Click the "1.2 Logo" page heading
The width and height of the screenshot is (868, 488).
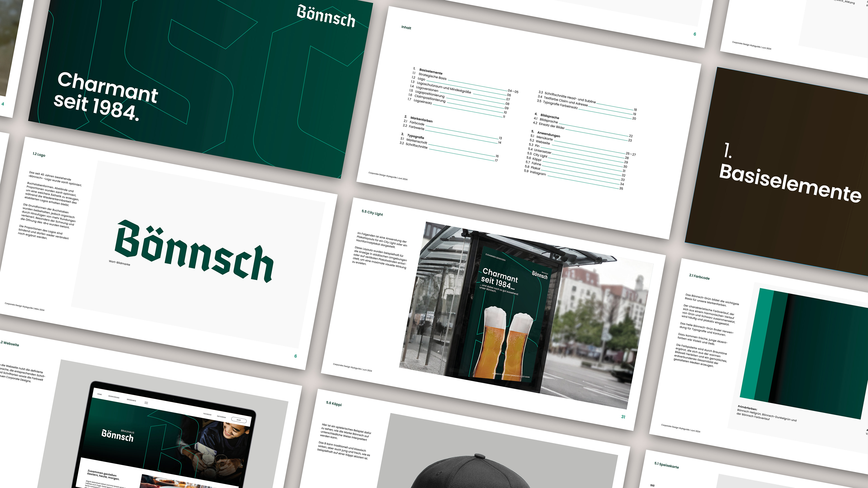[x=39, y=155]
